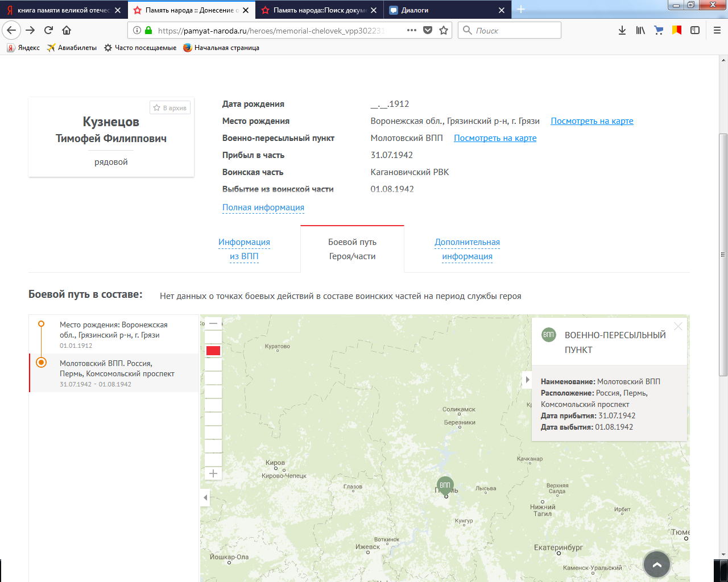Open the Дополнительная информация tab

pos(467,249)
